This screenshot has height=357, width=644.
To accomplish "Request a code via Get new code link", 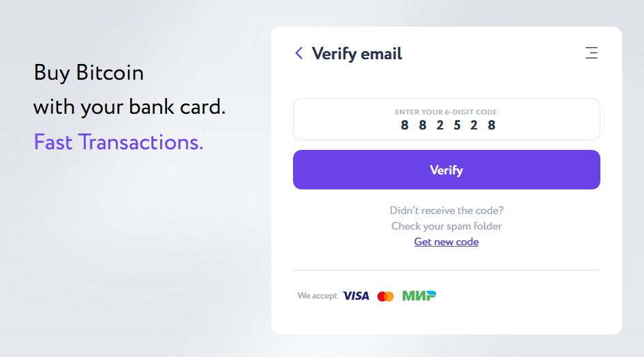I will point(446,242).
